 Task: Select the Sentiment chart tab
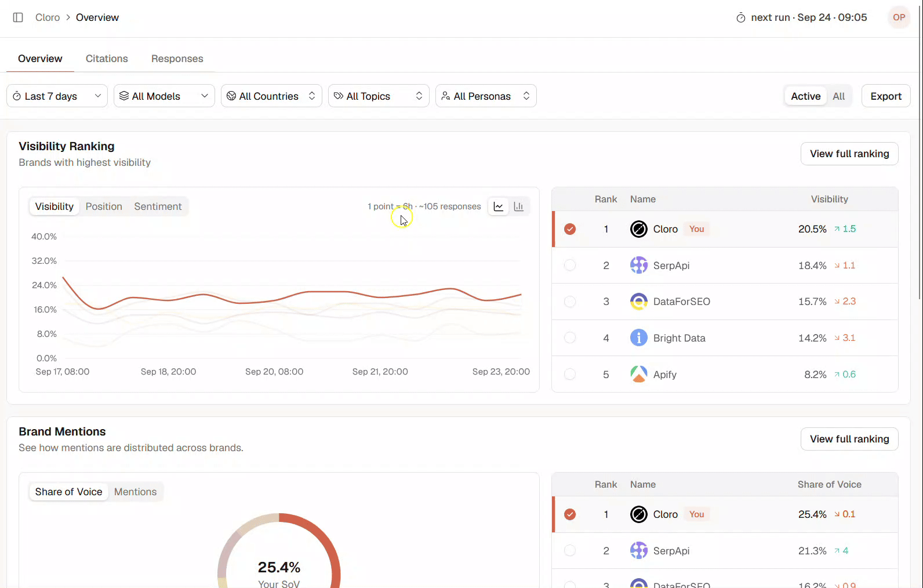point(158,206)
